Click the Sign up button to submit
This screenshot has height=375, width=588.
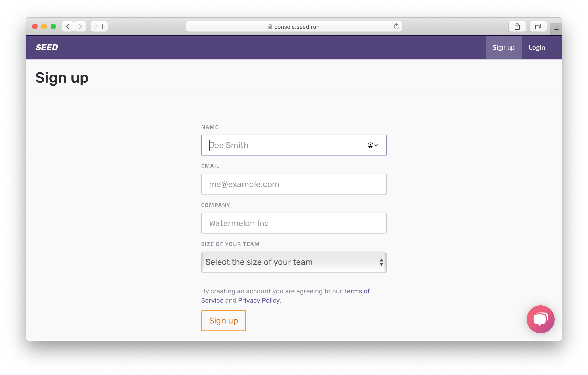tap(223, 320)
